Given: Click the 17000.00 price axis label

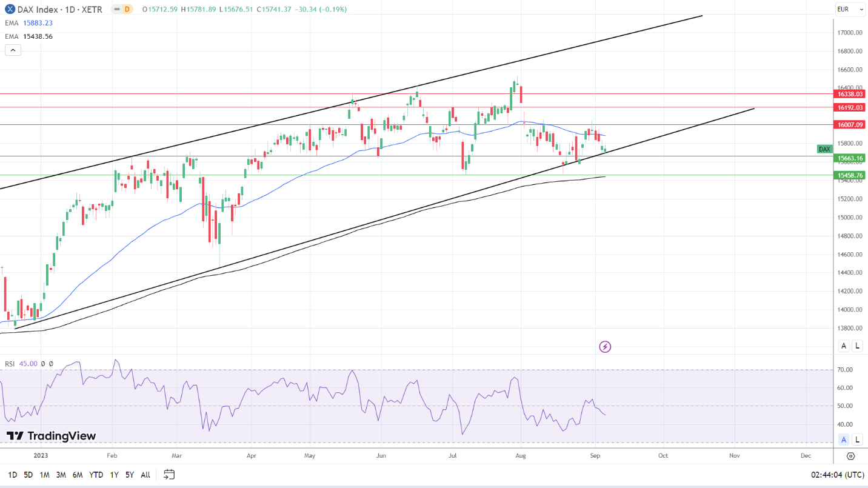Looking at the screenshot, I should coord(850,33).
